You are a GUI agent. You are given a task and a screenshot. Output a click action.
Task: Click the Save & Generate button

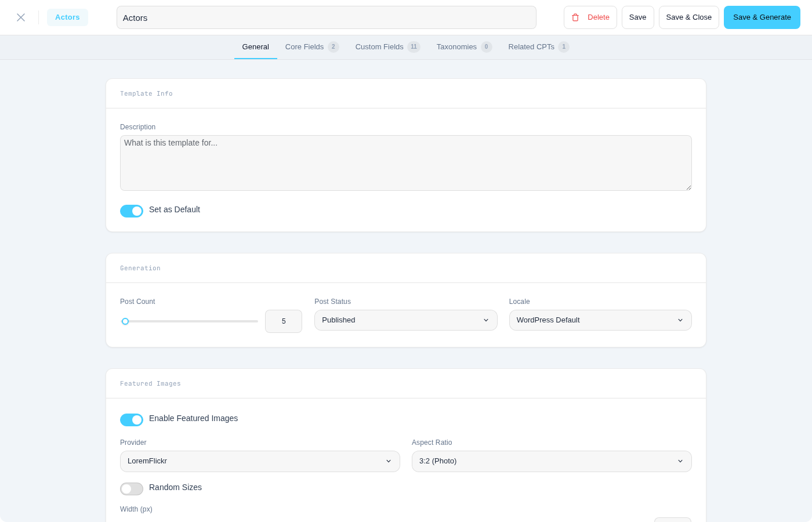(762, 17)
